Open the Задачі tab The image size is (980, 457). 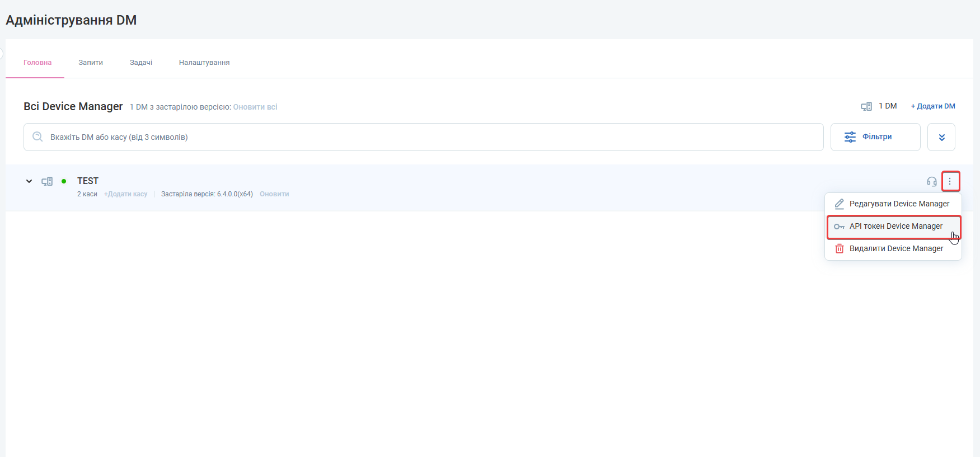coord(141,63)
